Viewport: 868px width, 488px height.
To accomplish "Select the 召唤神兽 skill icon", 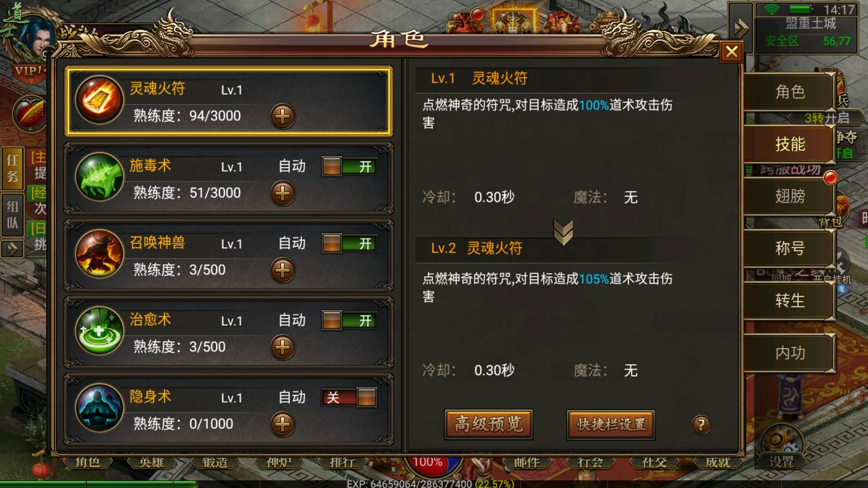I will click(x=99, y=254).
